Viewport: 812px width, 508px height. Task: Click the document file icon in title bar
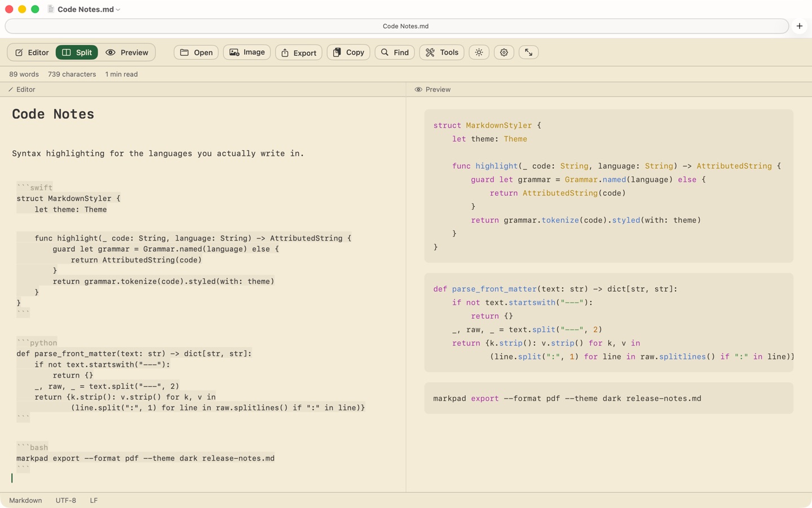51,9
